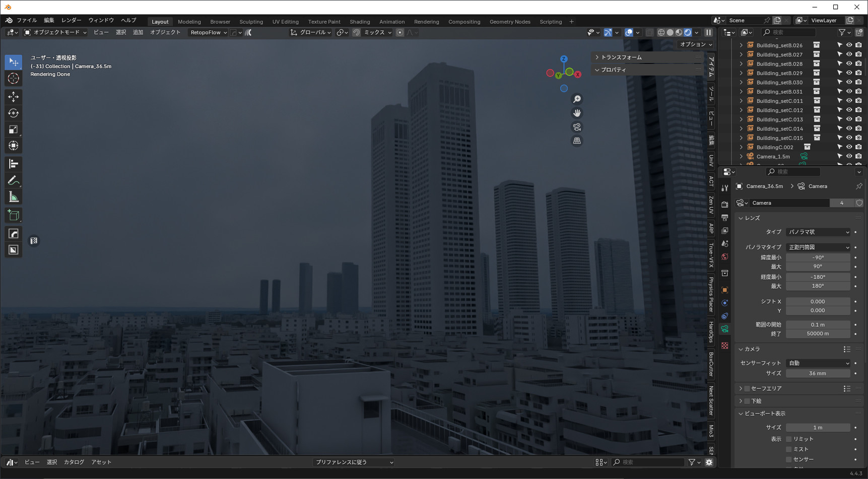Open the Physics properties tab icon

pyautogui.click(x=724, y=303)
